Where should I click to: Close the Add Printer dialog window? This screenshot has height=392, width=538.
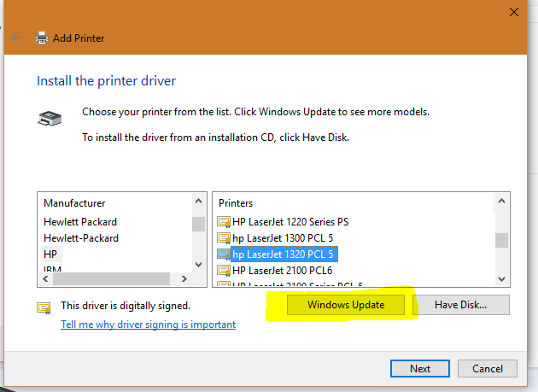click(x=514, y=12)
